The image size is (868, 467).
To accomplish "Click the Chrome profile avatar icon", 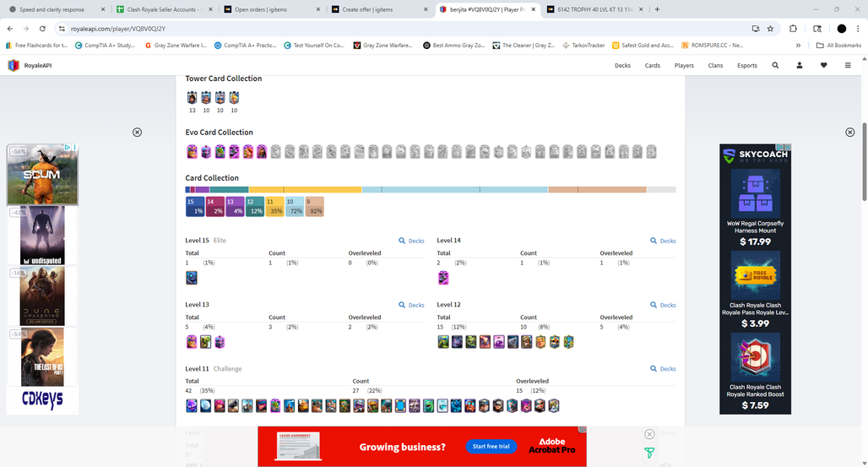I will tap(842, 28).
